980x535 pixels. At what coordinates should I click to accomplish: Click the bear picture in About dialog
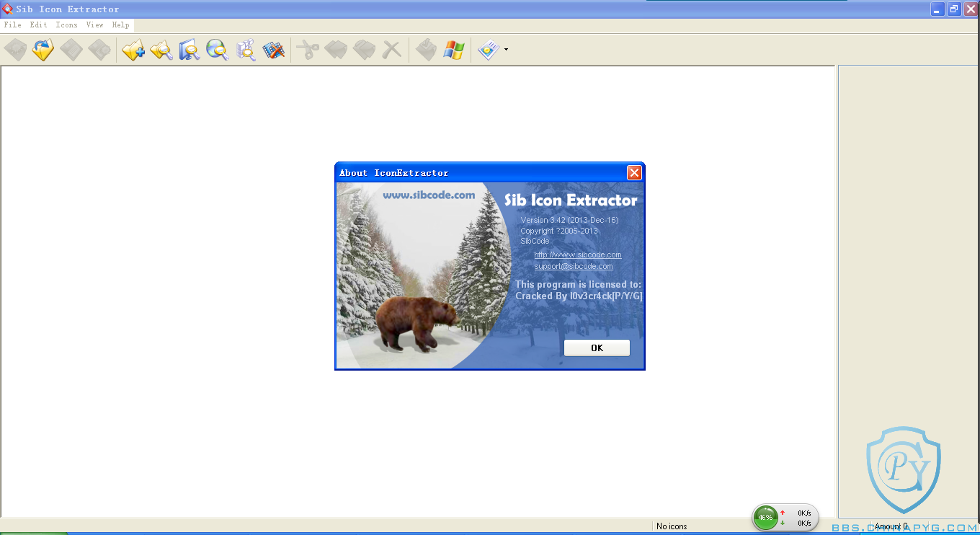point(416,324)
